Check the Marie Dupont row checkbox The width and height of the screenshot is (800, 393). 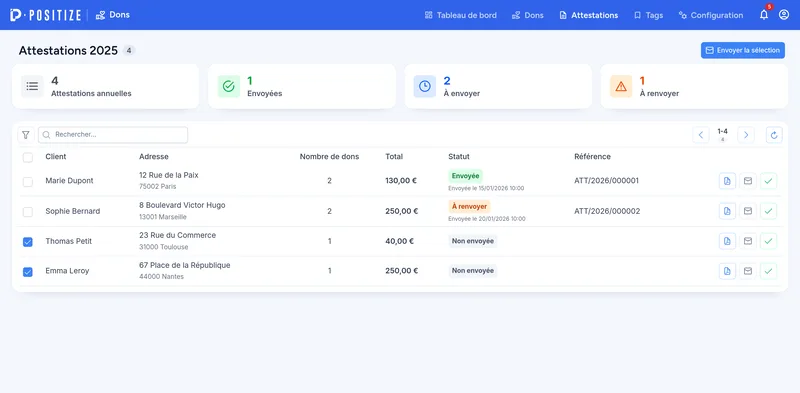28,182
